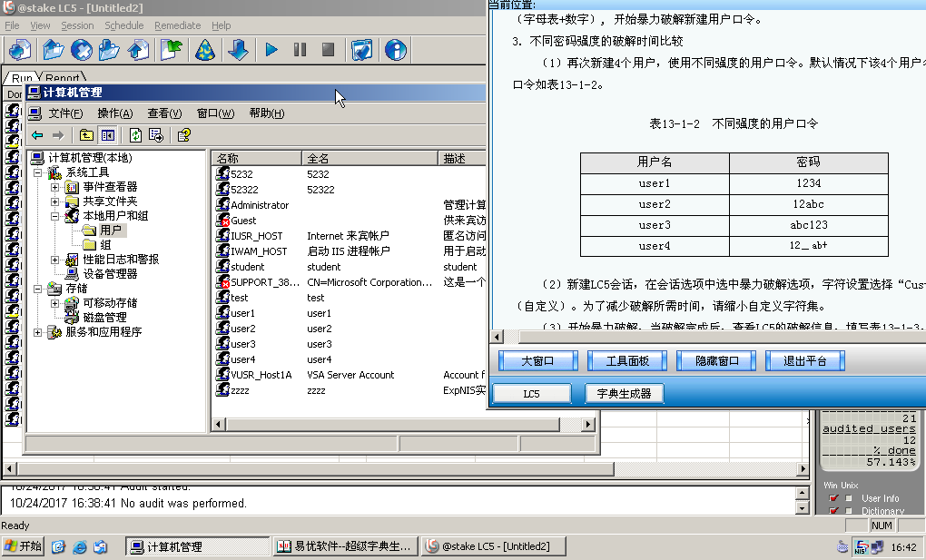Toggle the Win User Info checkbox
926x560 pixels.
[x=834, y=498]
